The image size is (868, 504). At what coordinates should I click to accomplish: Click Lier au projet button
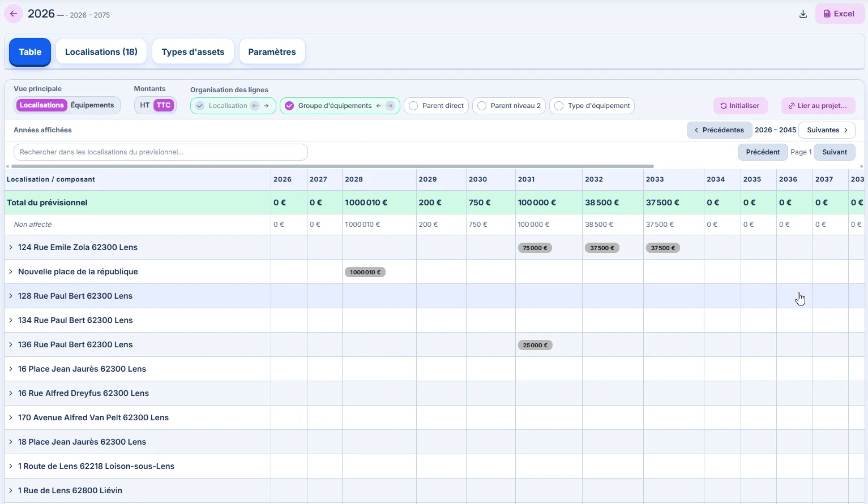click(818, 106)
